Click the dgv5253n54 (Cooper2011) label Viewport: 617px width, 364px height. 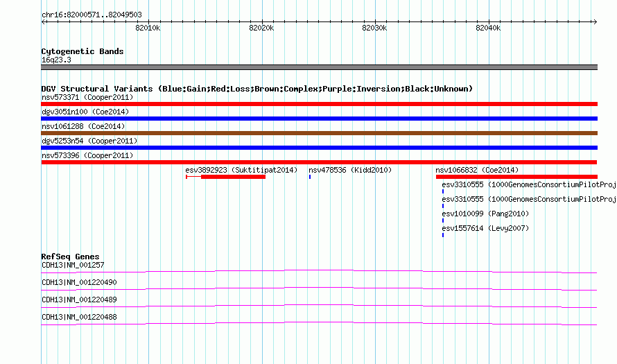pyautogui.click(x=89, y=141)
